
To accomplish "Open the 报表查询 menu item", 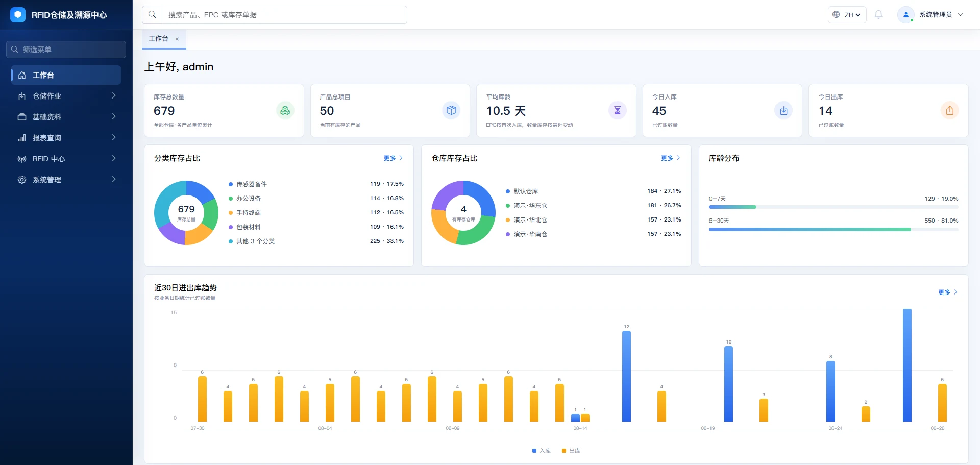I will (66, 138).
